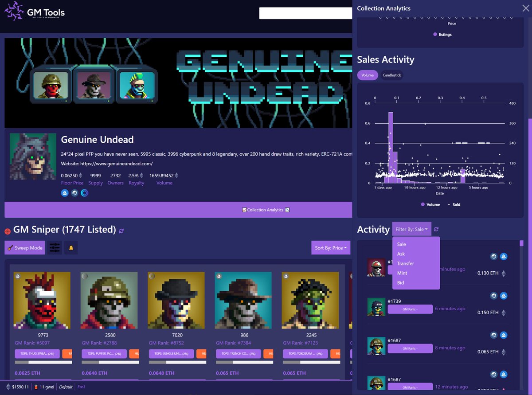
Task: Click TOPS: JUNGLE UNI... trait tag
Action: (172, 354)
